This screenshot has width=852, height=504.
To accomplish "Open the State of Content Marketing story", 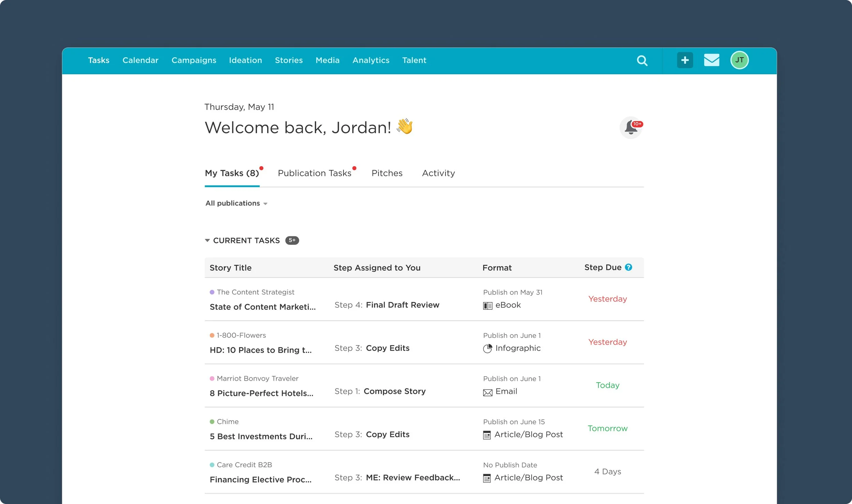I will 262,307.
